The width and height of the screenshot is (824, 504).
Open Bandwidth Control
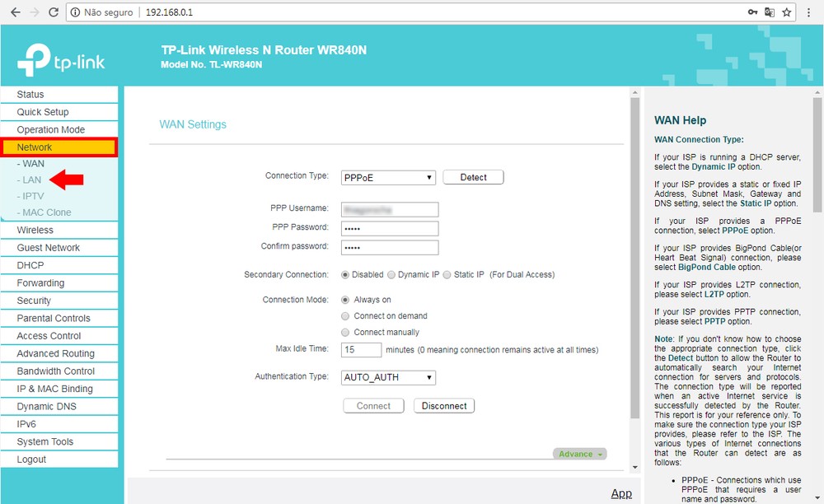click(59, 371)
